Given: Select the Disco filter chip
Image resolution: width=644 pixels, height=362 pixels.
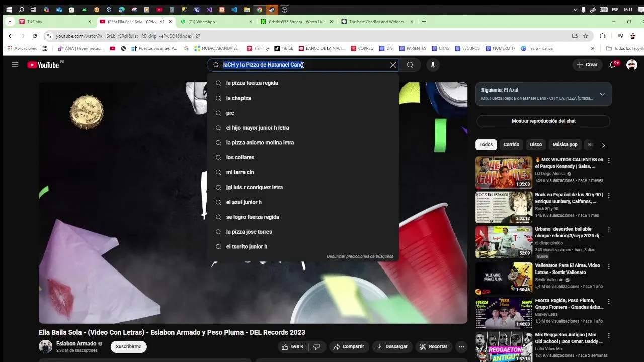Looking at the screenshot, I should pos(536,145).
